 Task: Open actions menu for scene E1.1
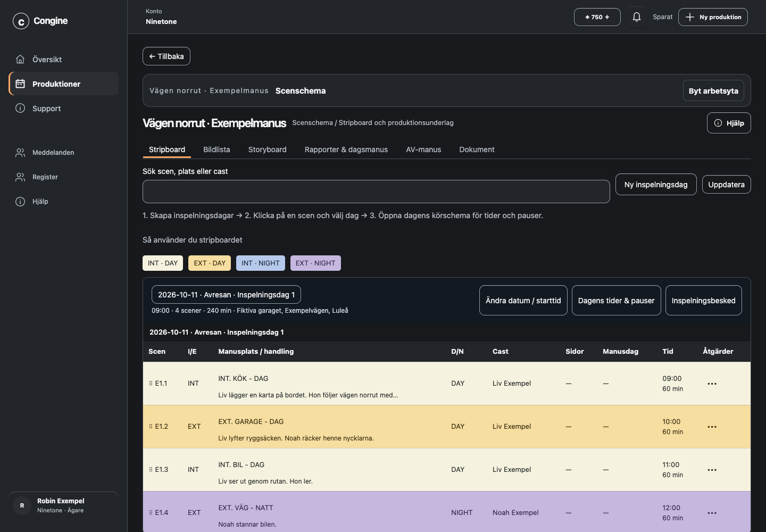tap(712, 384)
